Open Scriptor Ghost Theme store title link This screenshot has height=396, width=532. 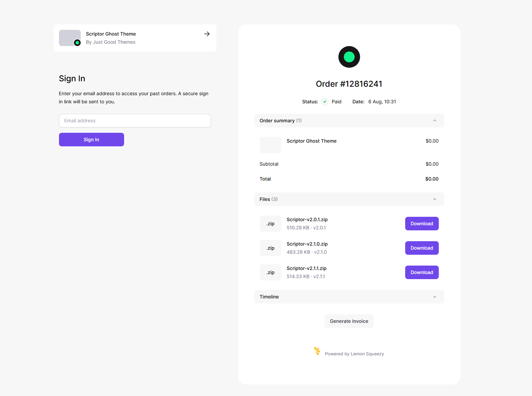click(111, 34)
